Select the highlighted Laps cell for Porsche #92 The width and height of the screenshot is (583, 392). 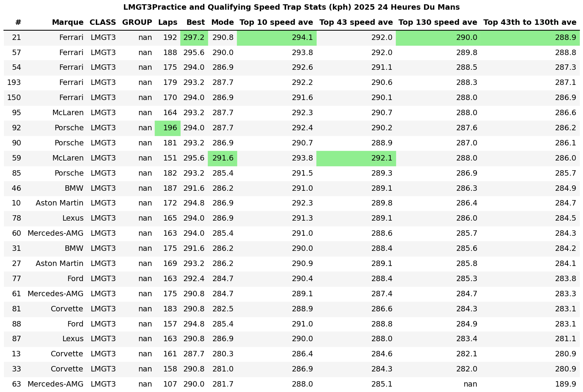click(167, 128)
